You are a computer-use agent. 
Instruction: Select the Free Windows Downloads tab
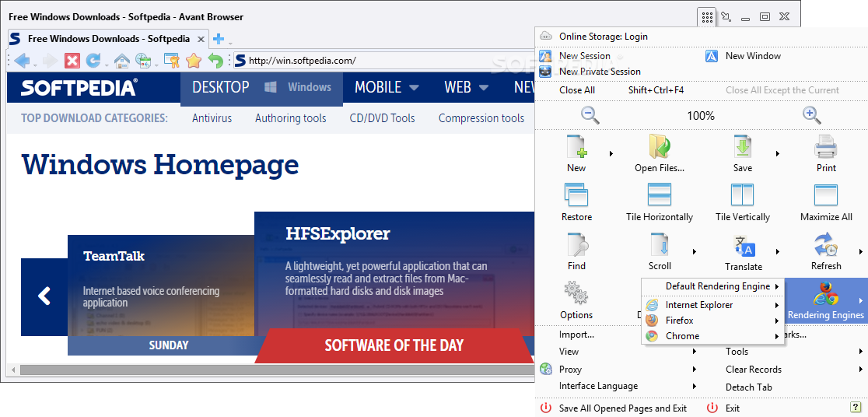point(109,39)
